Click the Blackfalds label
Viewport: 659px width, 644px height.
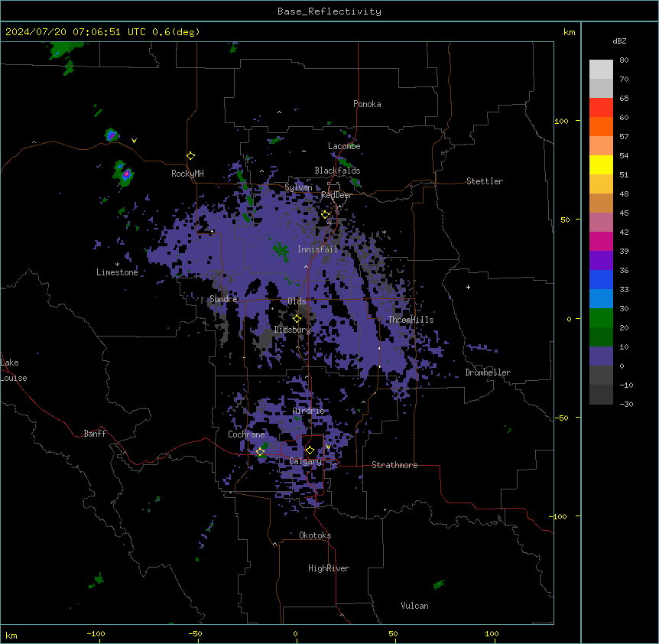pyautogui.click(x=337, y=171)
